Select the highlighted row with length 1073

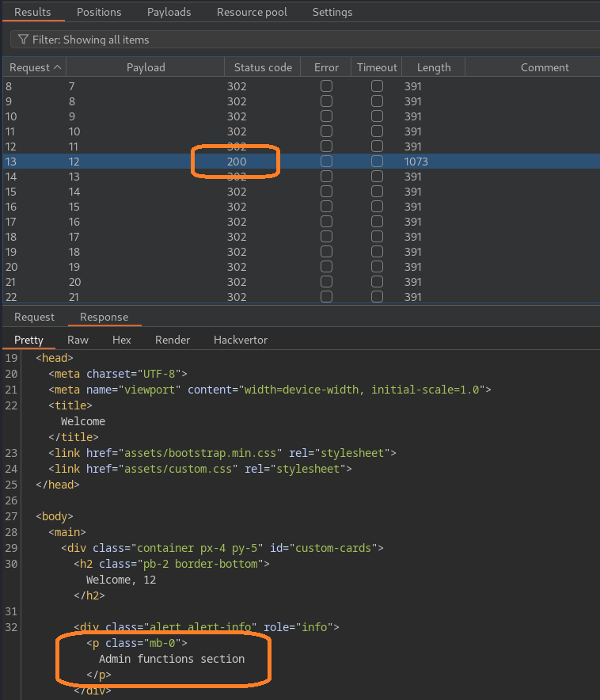(x=119, y=162)
